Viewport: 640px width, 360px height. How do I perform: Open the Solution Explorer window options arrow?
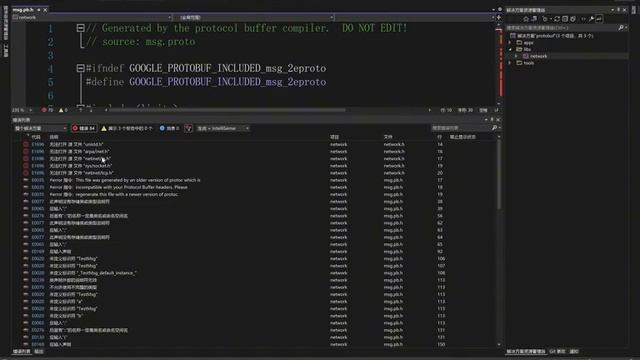click(x=612, y=10)
